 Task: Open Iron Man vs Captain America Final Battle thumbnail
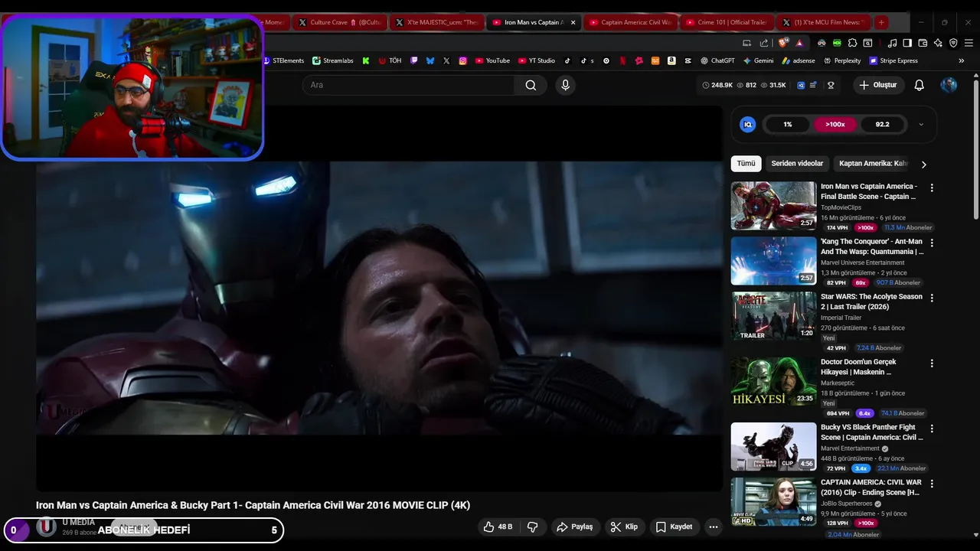(x=773, y=205)
